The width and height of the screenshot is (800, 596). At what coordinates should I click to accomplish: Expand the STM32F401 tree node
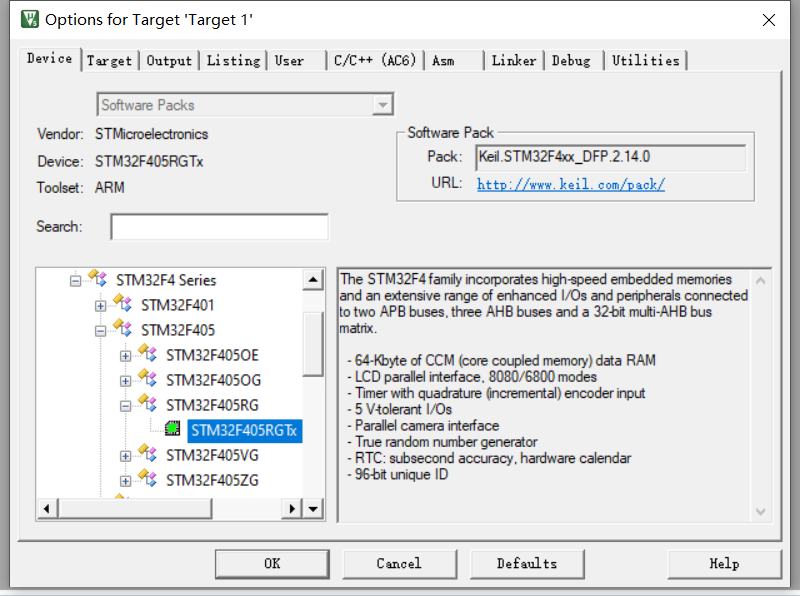pos(101,306)
